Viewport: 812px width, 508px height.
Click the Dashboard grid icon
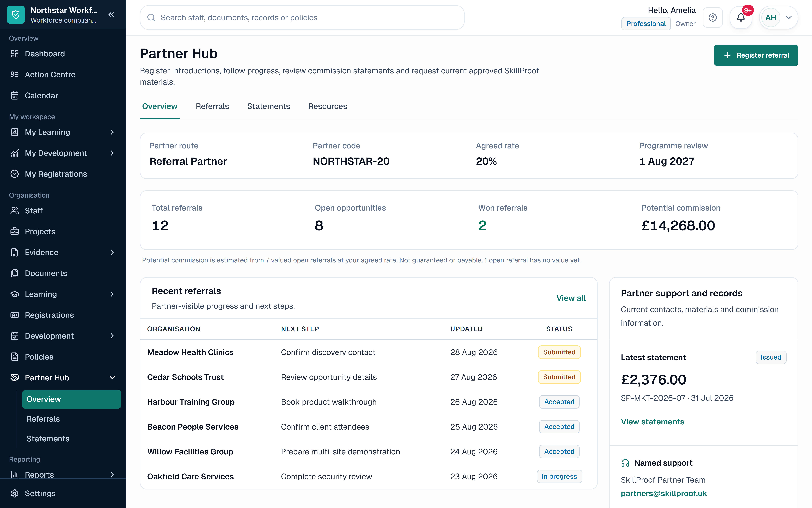tap(14, 54)
